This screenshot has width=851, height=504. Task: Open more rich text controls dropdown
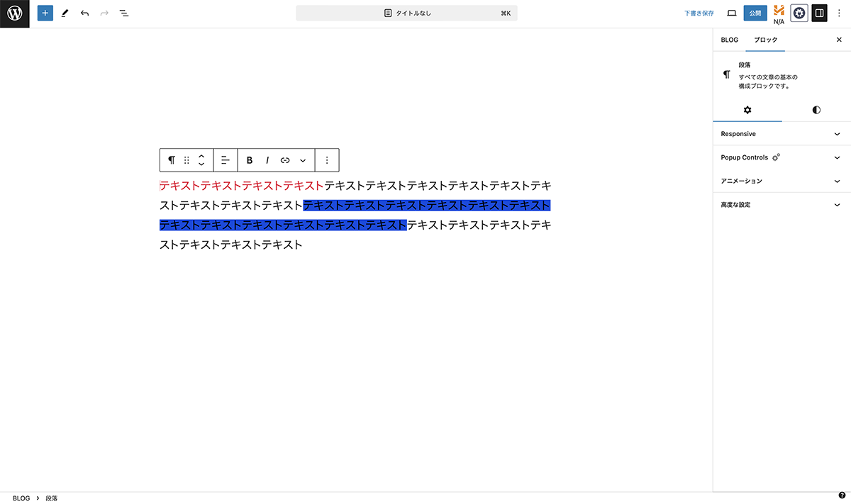pyautogui.click(x=303, y=160)
